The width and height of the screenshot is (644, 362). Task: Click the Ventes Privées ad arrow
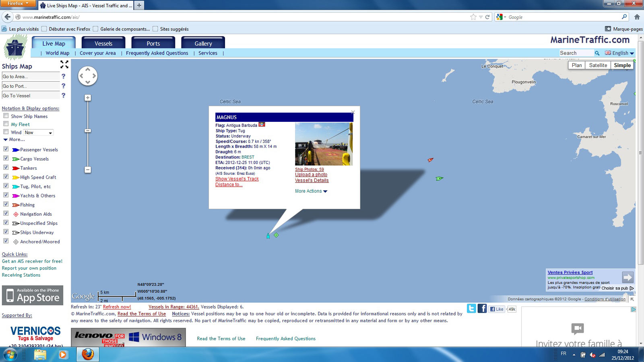pos(627,277)
